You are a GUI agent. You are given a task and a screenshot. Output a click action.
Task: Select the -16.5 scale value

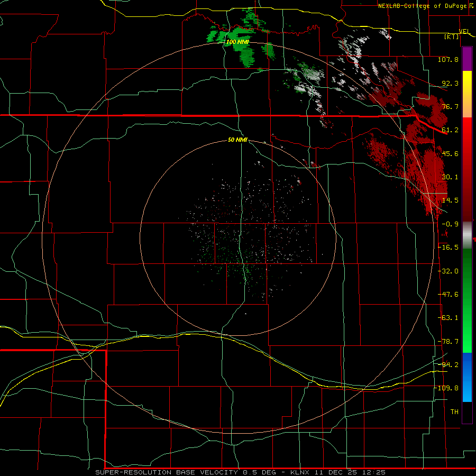click(448, 248)
